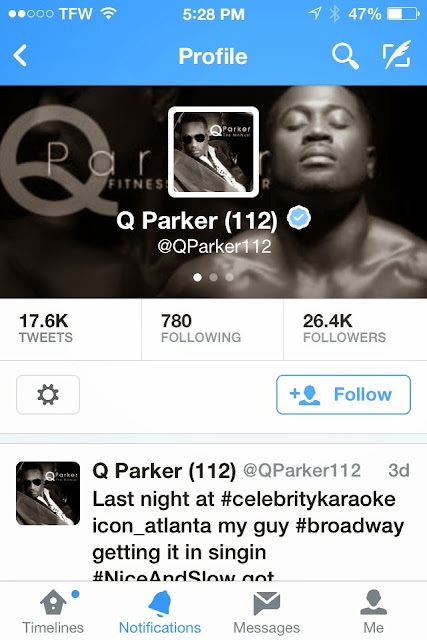Open search with the magnifier icon
Viewport: 427px width, 640px height.
(345, 56)
